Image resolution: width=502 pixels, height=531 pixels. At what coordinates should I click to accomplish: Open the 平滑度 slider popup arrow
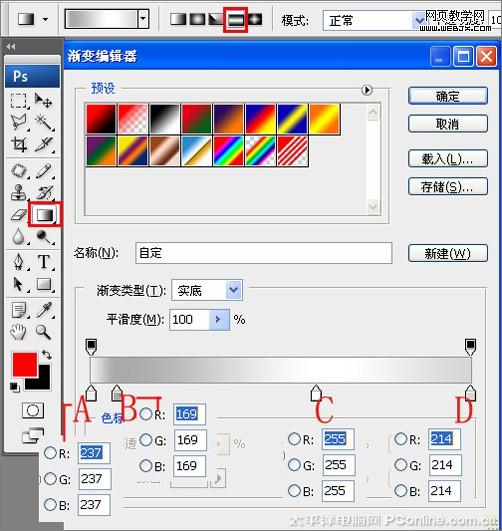219,319
